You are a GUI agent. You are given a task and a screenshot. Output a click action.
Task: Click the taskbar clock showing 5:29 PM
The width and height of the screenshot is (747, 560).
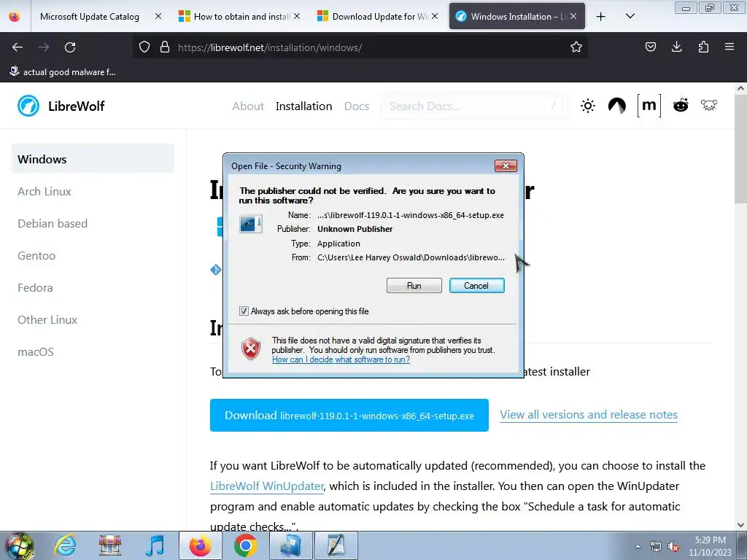[x=710, y=546]
